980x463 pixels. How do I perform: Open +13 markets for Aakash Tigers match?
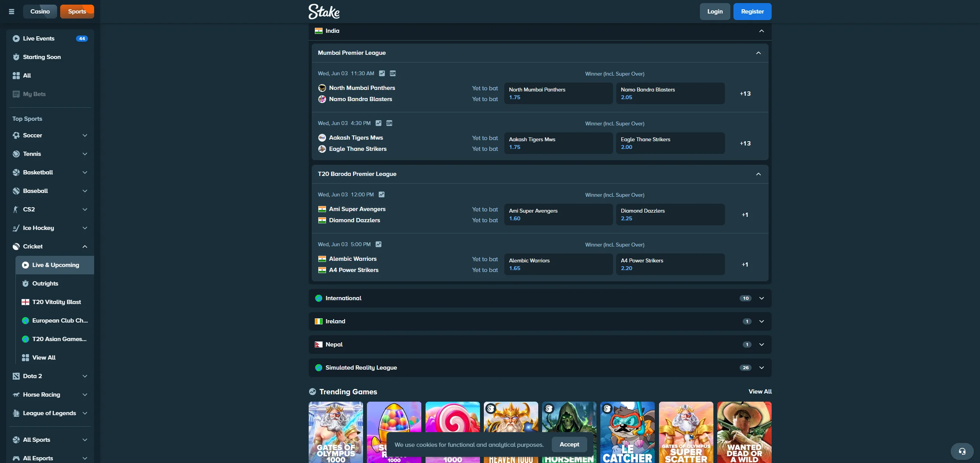745,143
